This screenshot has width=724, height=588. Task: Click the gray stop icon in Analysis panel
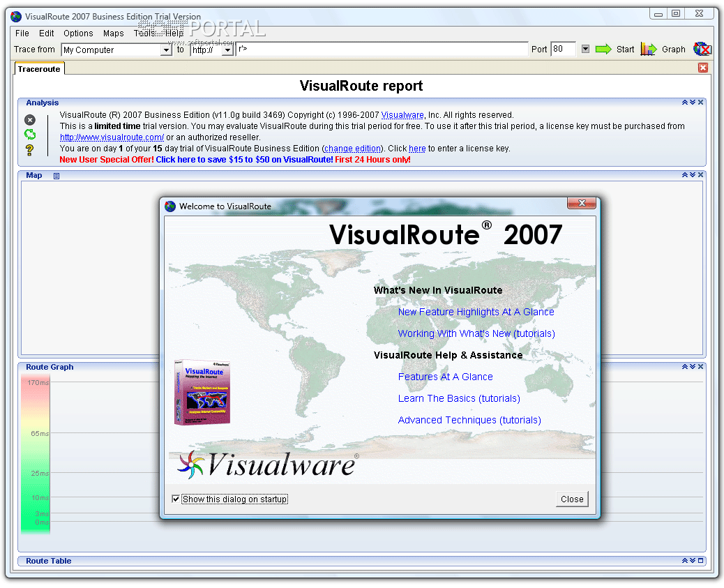point(30,120)
